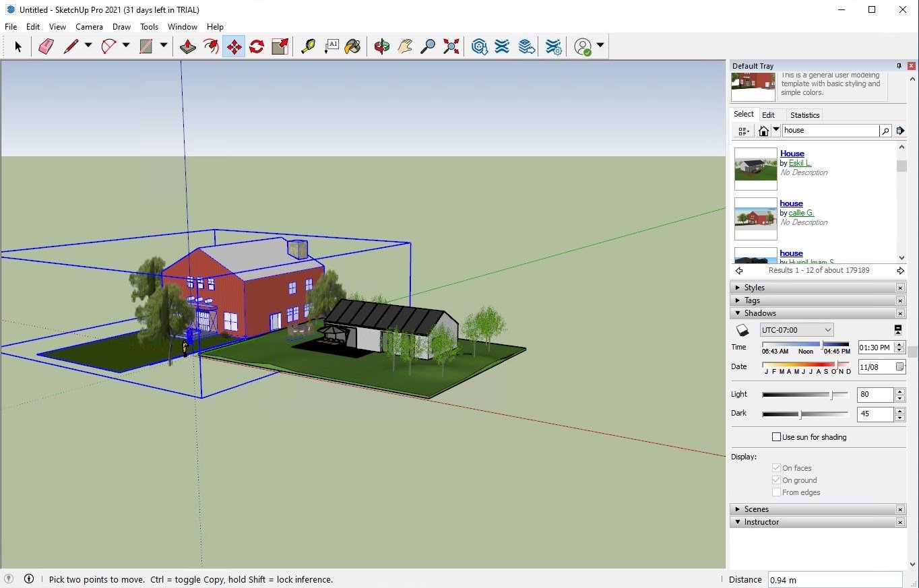Activate the Orbit tool
The height and width of the screenshot is (588, 919).
[x=381, y=46]
